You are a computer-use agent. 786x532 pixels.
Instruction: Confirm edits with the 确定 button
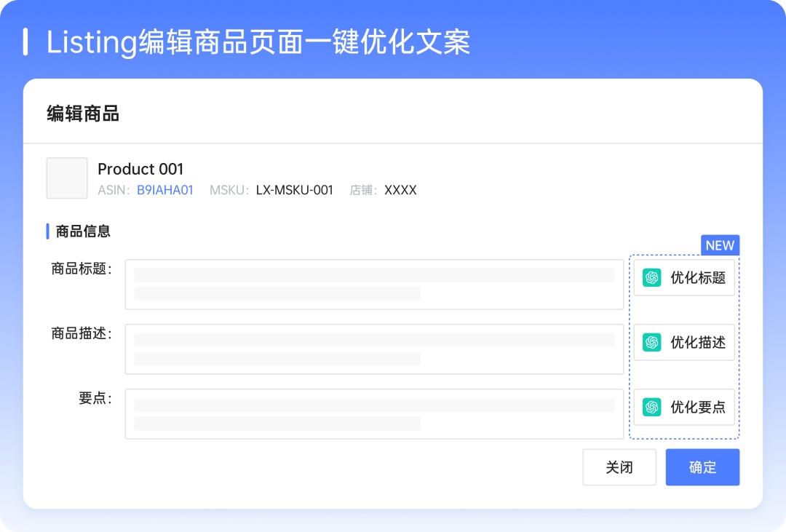pos(702,467)
